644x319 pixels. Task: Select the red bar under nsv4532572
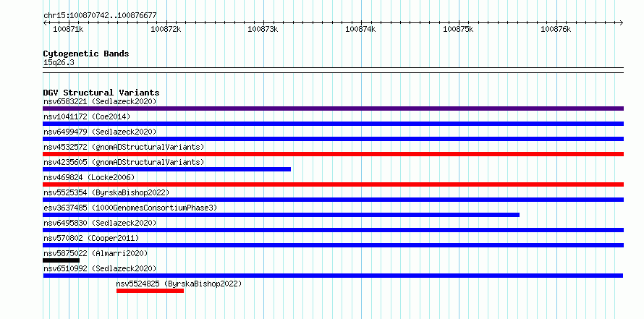click(x=333, y=154)
